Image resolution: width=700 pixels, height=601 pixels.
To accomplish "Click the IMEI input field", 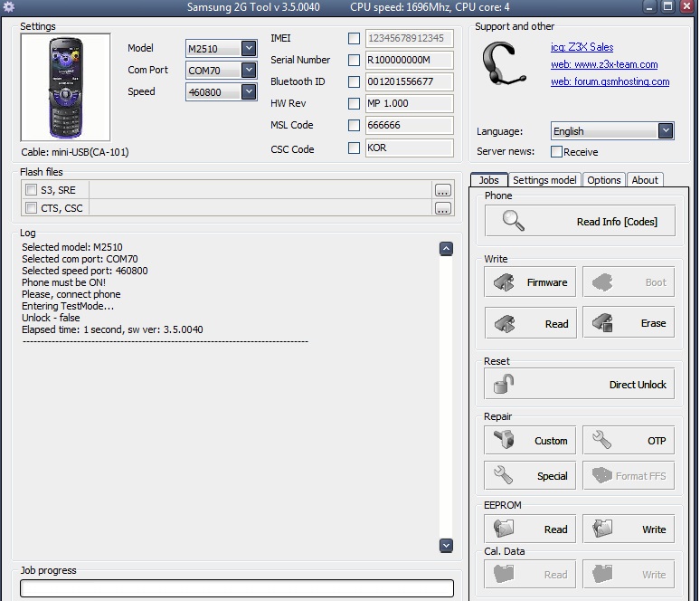I will (410, 38).
